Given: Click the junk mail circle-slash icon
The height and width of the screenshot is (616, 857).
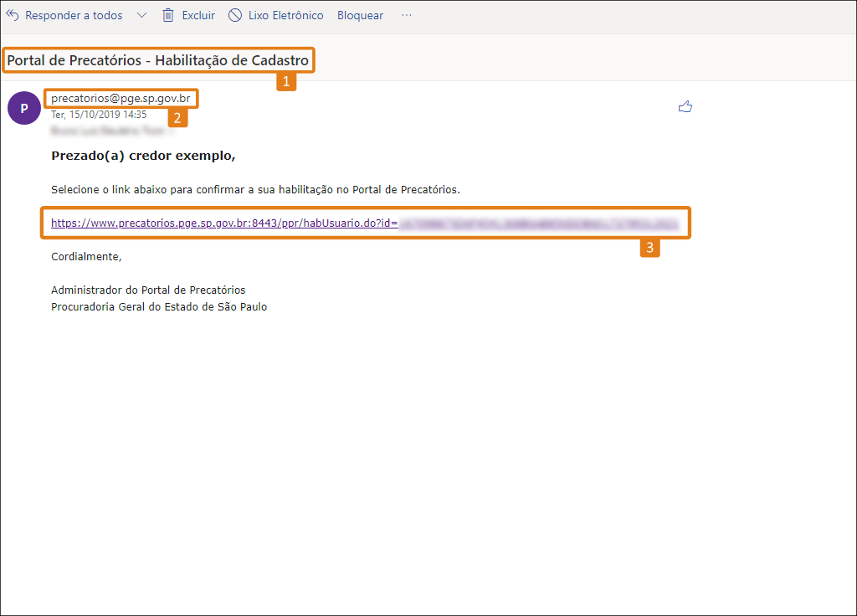Looking at the screenshot, I should tap(235, 15).
